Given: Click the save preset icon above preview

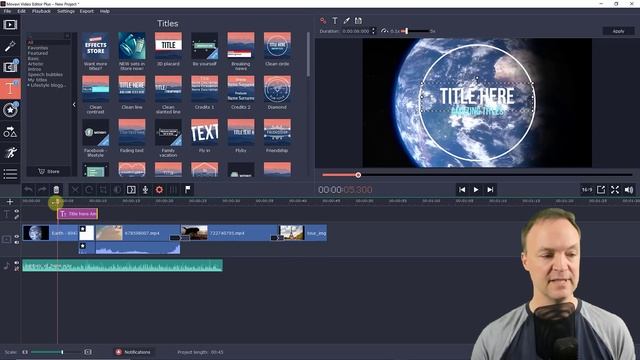Looking at the screenshot, I should click(358, 20).
